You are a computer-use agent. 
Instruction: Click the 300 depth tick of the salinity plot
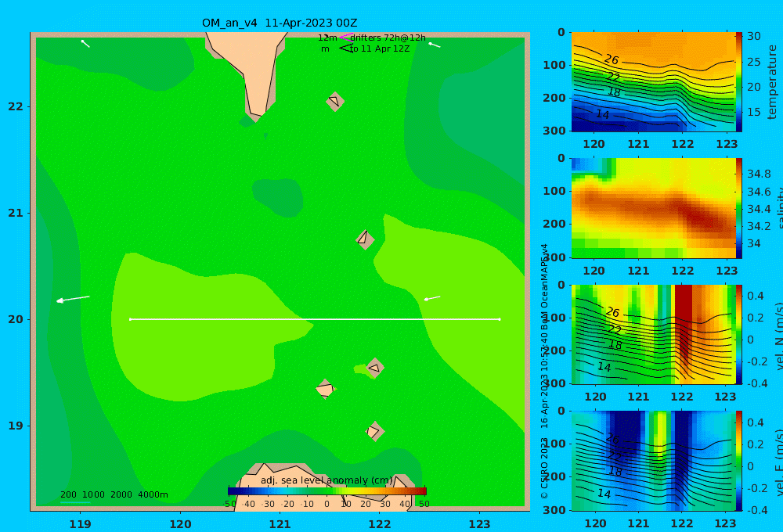[554, 257]
